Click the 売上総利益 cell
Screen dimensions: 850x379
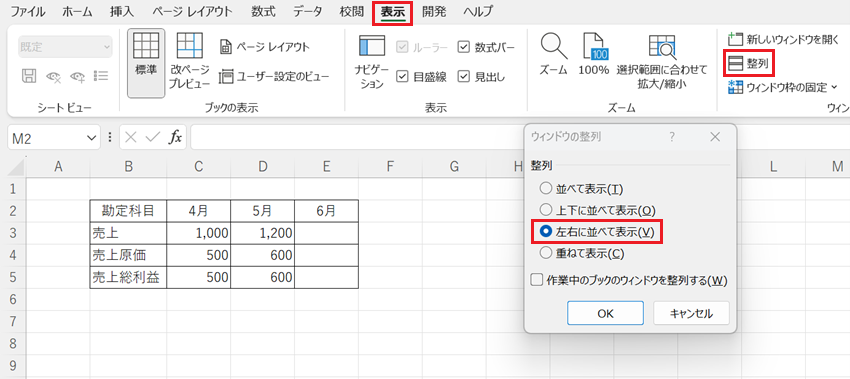[128, 277]
